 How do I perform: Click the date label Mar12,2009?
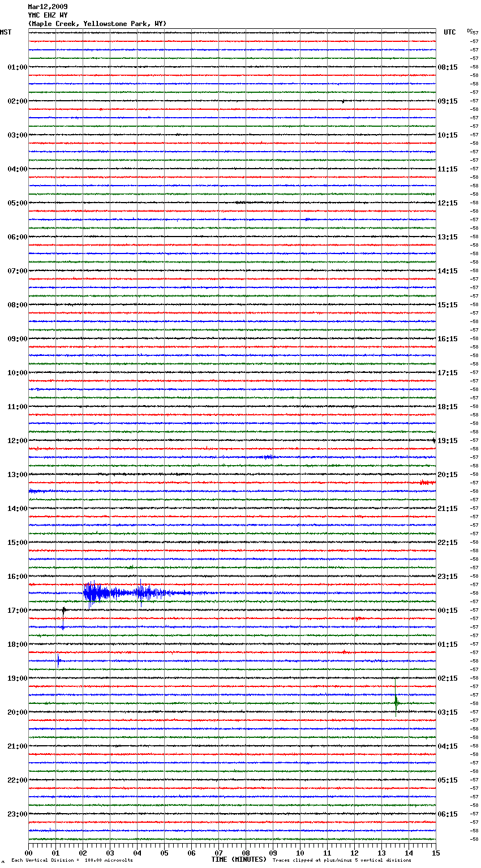tap(48, 7)
